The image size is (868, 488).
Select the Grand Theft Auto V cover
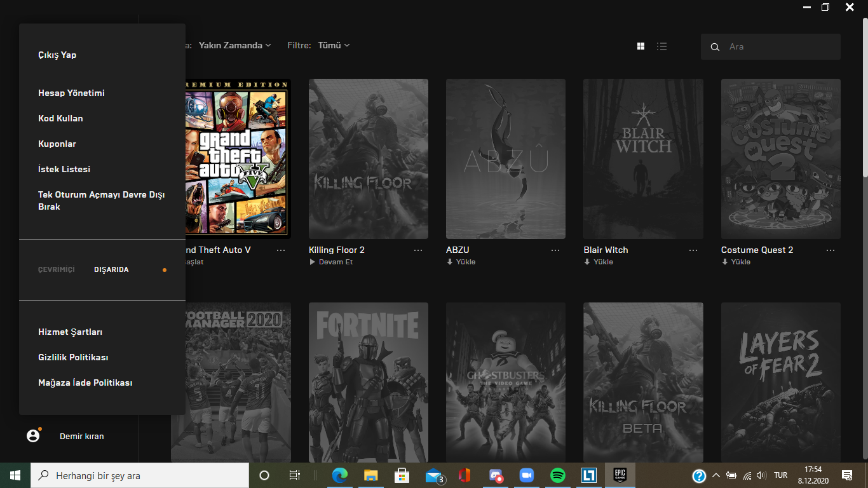point(238,159)
